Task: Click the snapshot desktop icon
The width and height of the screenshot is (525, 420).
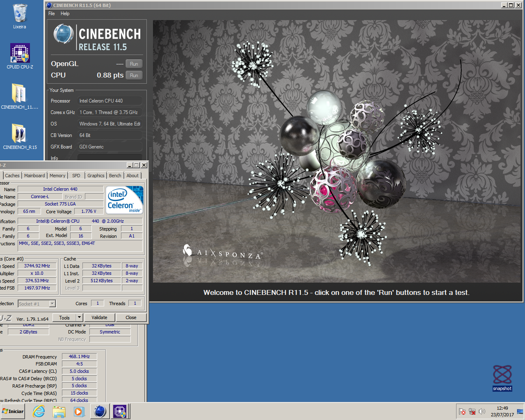Action: click(502, 378)
